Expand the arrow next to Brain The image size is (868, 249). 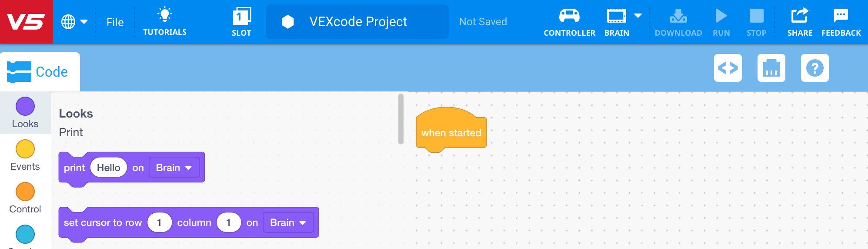pos(638,16)
